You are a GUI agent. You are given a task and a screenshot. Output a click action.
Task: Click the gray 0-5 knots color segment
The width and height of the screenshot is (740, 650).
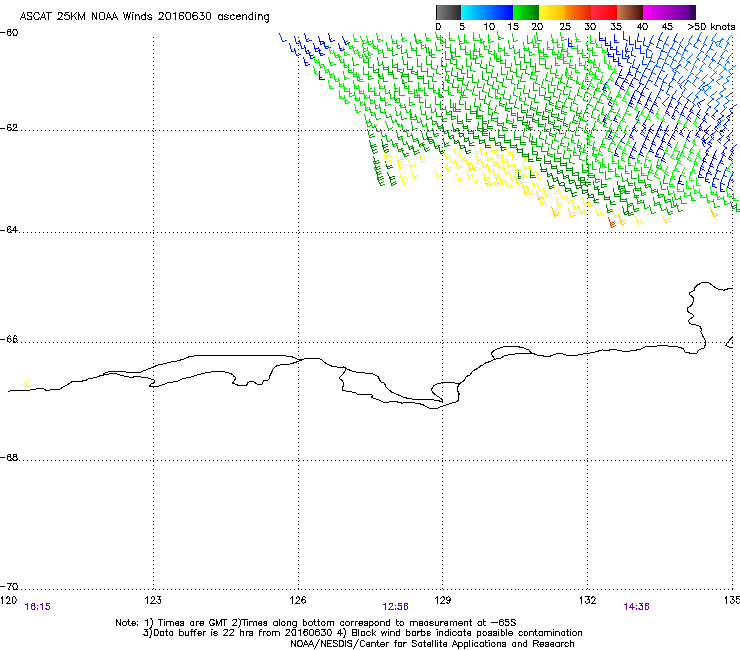tap(448, 12)
